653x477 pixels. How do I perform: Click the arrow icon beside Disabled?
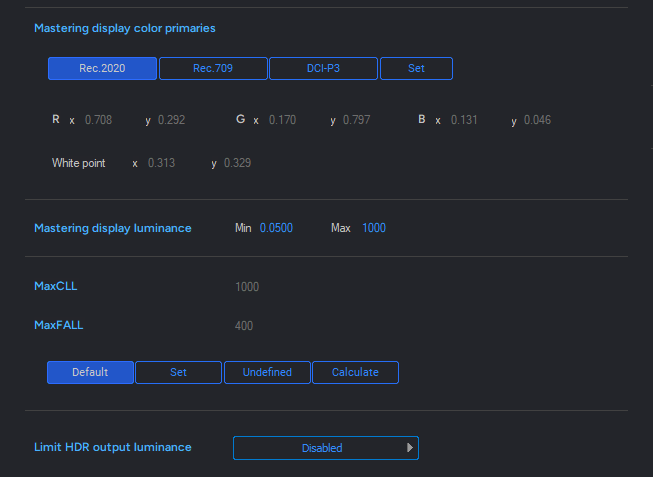(410, 448)
